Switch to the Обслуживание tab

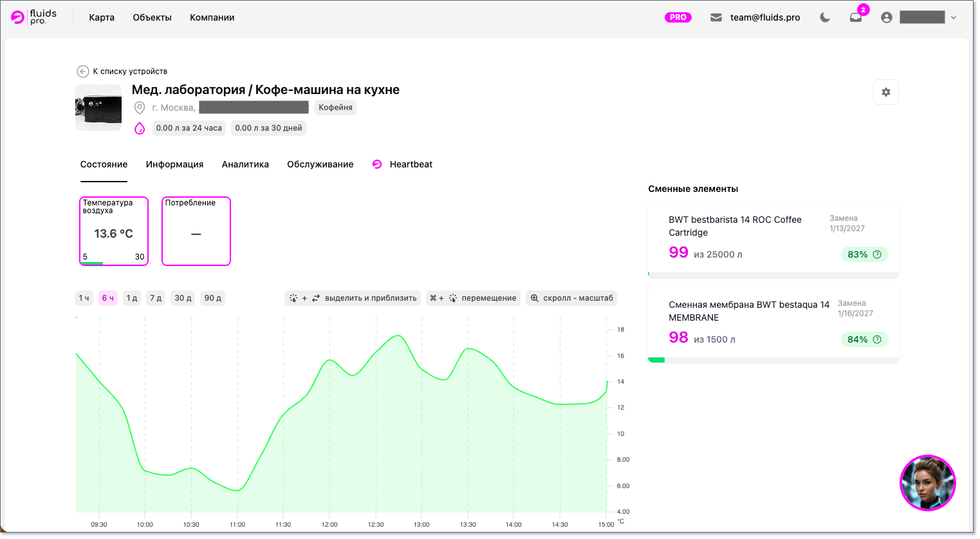click(x=320, y=164)
